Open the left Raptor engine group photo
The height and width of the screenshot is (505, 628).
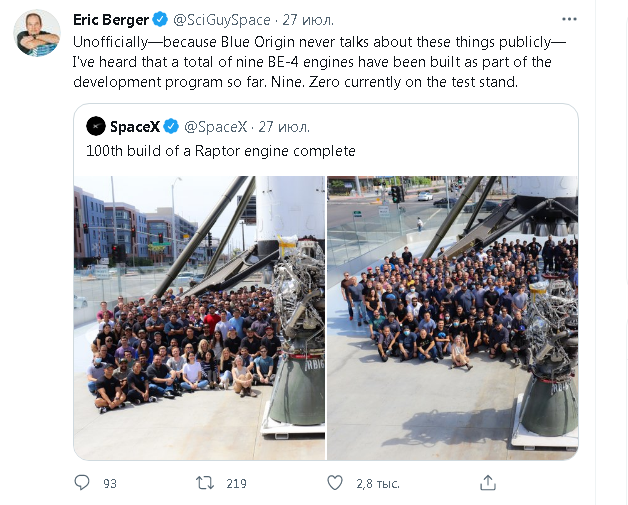tap(199, 318)
